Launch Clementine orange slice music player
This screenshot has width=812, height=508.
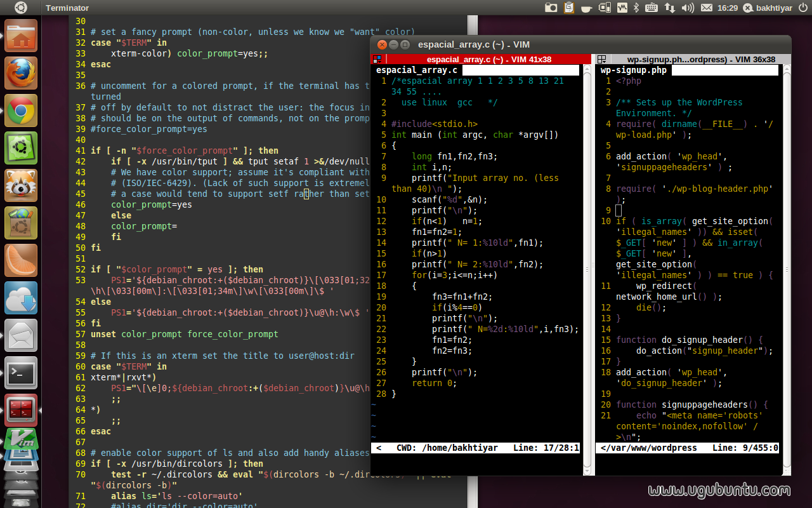21,260
